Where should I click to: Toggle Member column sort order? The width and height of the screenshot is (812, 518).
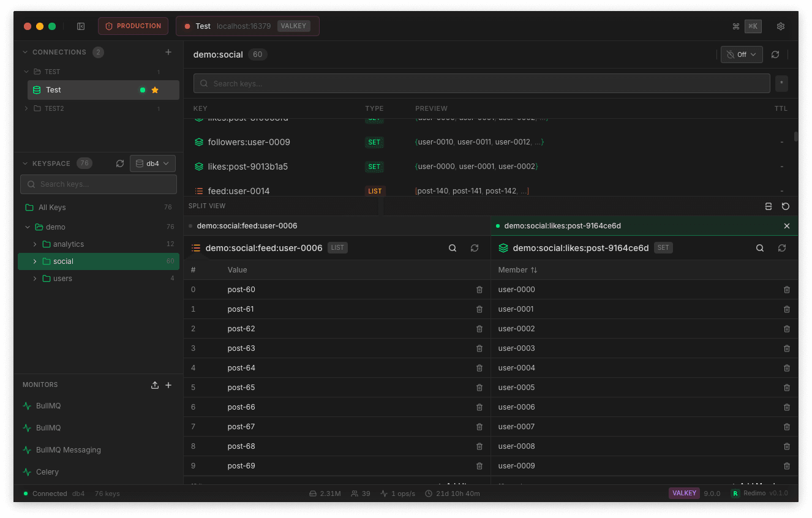(x=534, y=270)
